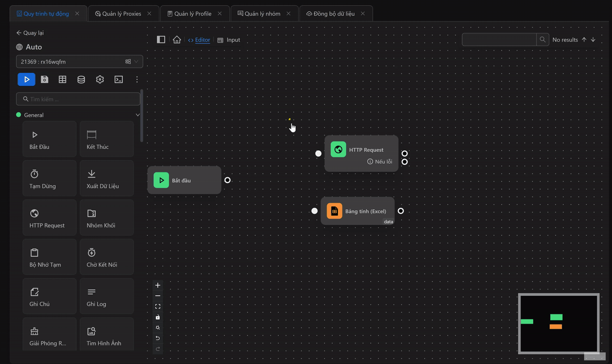Open the table/grid view icon
This screenshot has width=612, height=364.
tap(63, 79)
